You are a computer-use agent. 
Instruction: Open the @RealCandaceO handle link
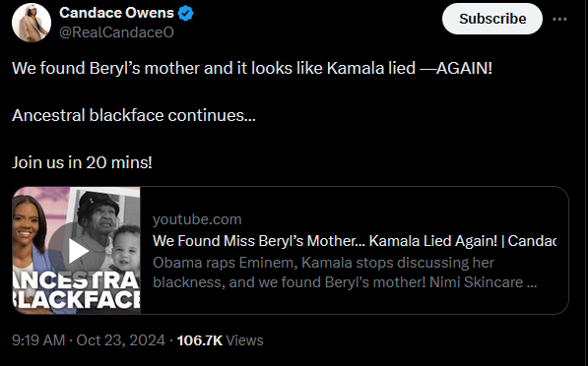(116, 32)
